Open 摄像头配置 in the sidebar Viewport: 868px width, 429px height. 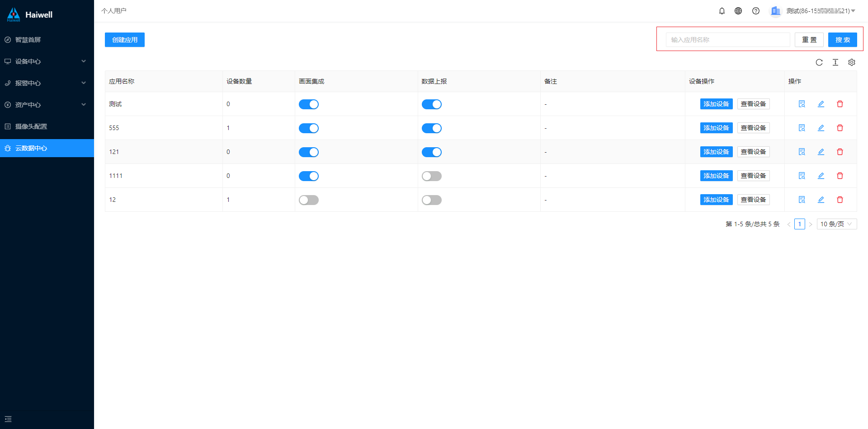tap(47, 126)
